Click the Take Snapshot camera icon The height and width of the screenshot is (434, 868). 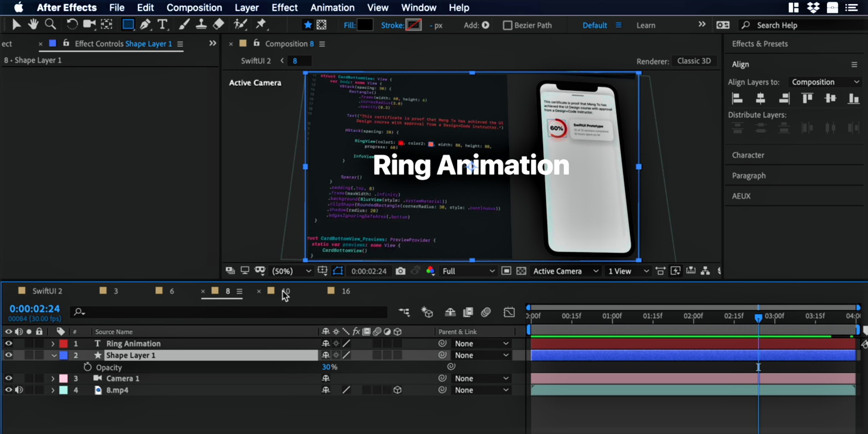tap(400, 271)
